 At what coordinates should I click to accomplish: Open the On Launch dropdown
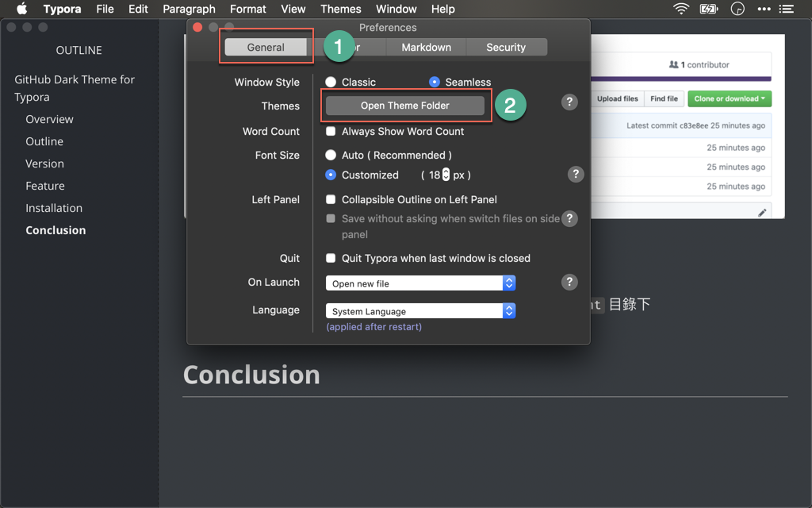[x=420, y=283]
